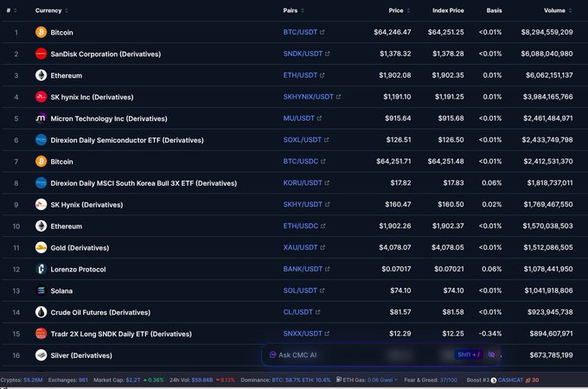This screenshot has width=588, height=389.
Task: Click the CASHCAT coin icon in status bar
Action: click(494, 380)
